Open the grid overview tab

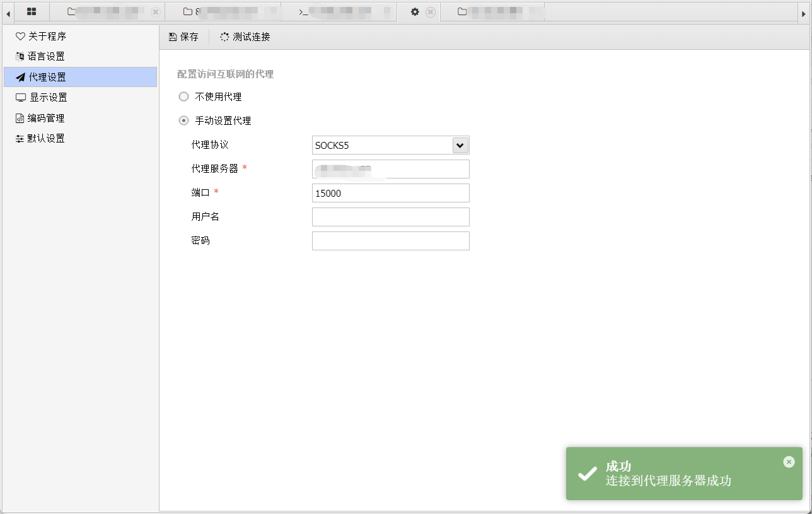(x=31, y=11)
